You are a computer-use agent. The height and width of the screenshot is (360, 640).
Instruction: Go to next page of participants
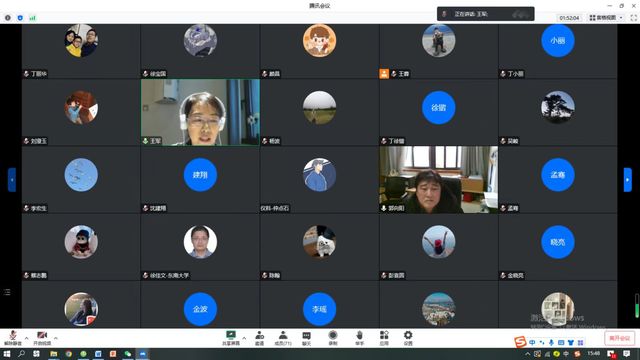[x=628, y=180]
